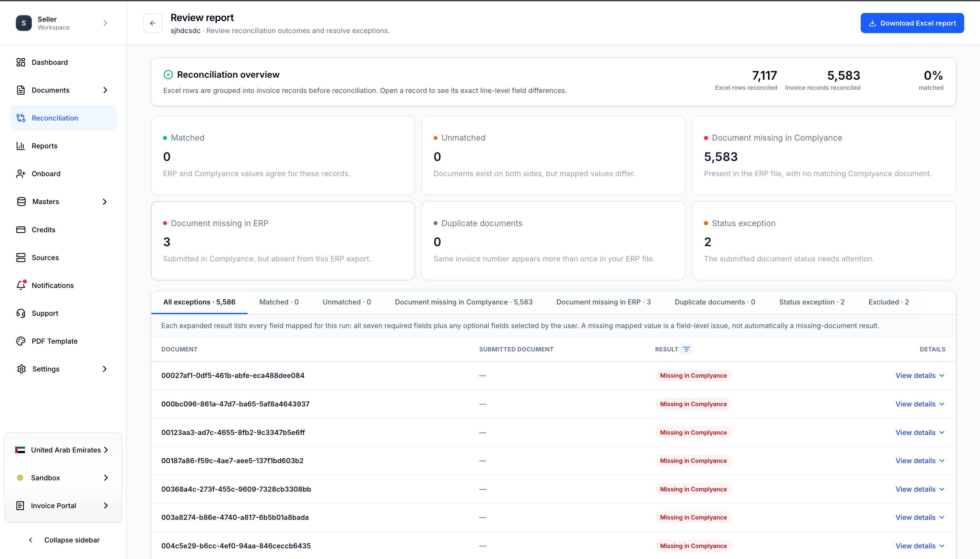Click the Notifications menu label

pos(52,285)
